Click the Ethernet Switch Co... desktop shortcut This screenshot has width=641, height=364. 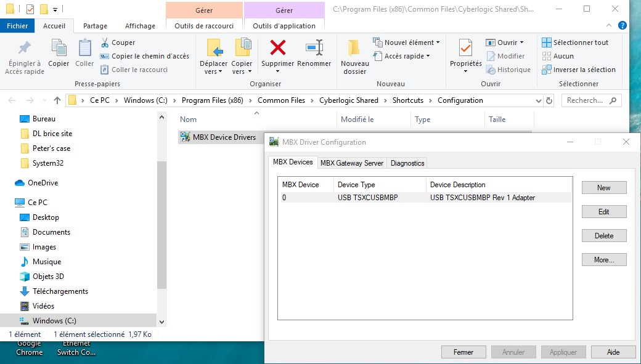click(76, 348)
